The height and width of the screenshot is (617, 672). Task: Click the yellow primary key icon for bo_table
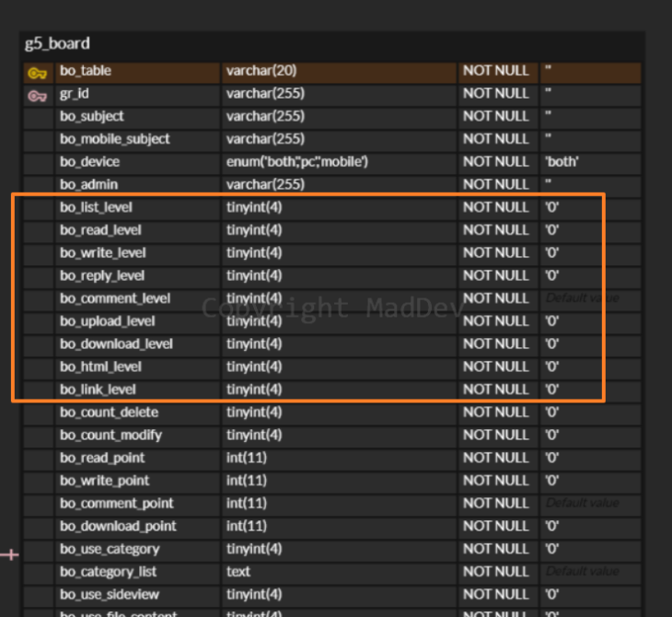coord(37,72)
